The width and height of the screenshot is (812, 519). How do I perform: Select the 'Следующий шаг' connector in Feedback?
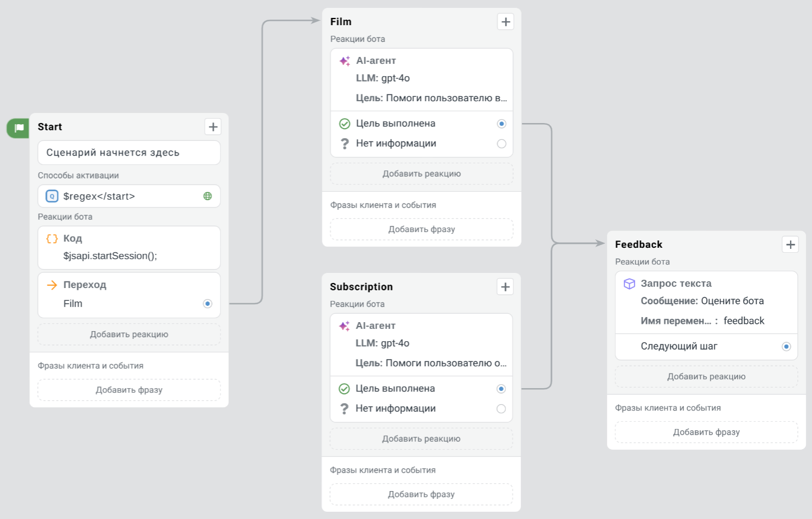786,347
